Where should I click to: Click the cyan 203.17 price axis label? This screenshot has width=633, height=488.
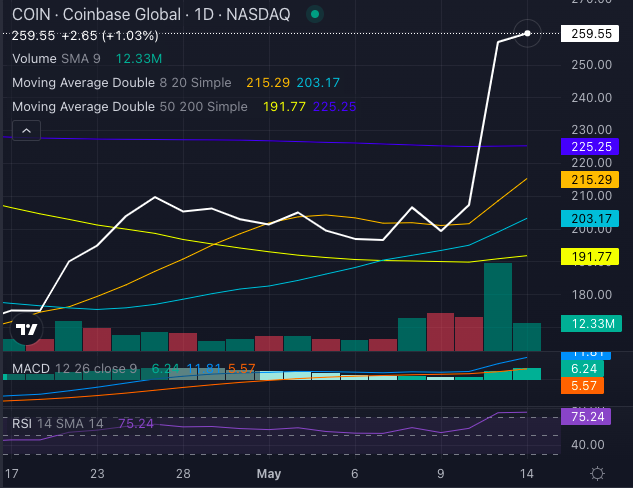(590, 218)
